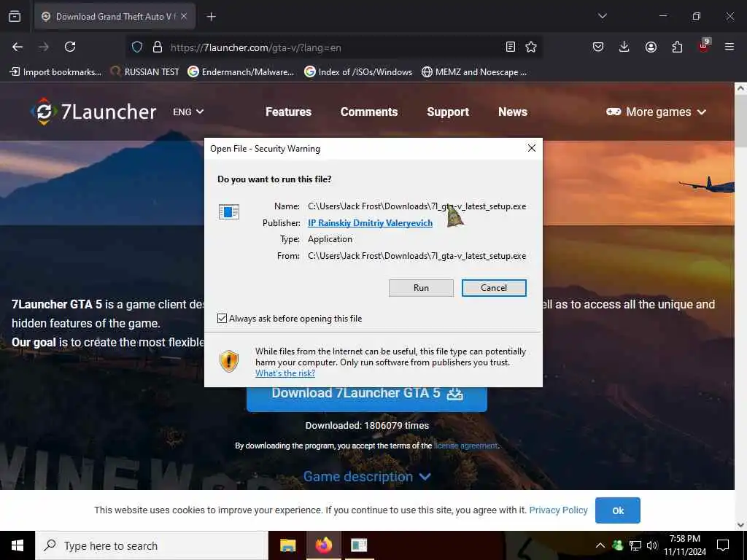
Task: Open the extensions puzzle icon
Action: tap(677, 47)
